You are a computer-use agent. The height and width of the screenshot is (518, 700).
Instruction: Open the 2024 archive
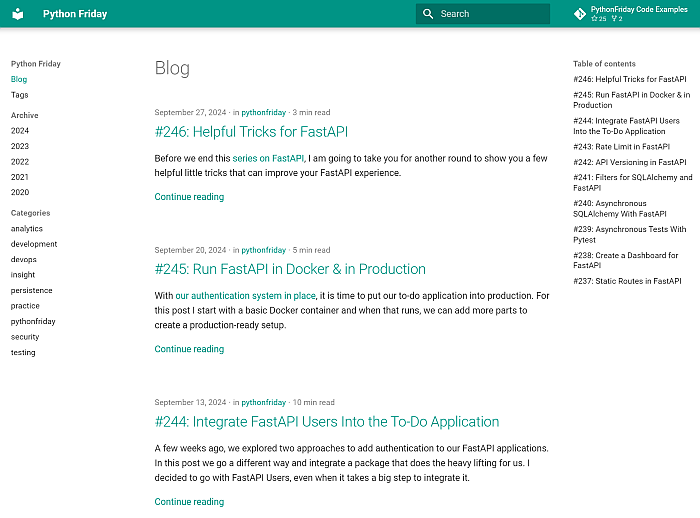click(x=20, y=130)
